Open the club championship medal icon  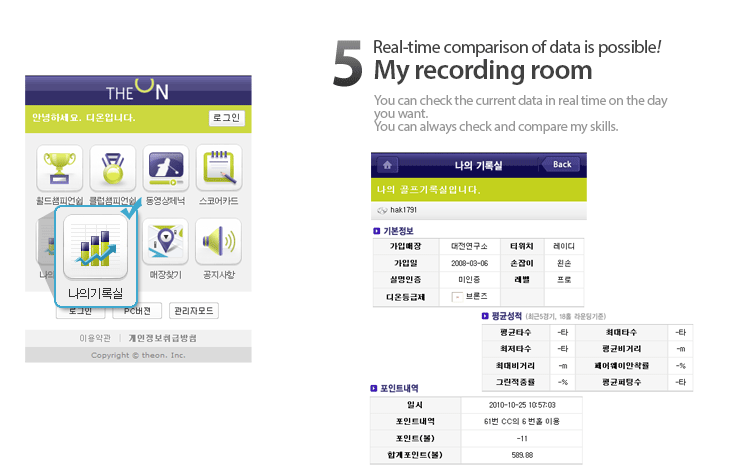[112, 168]
